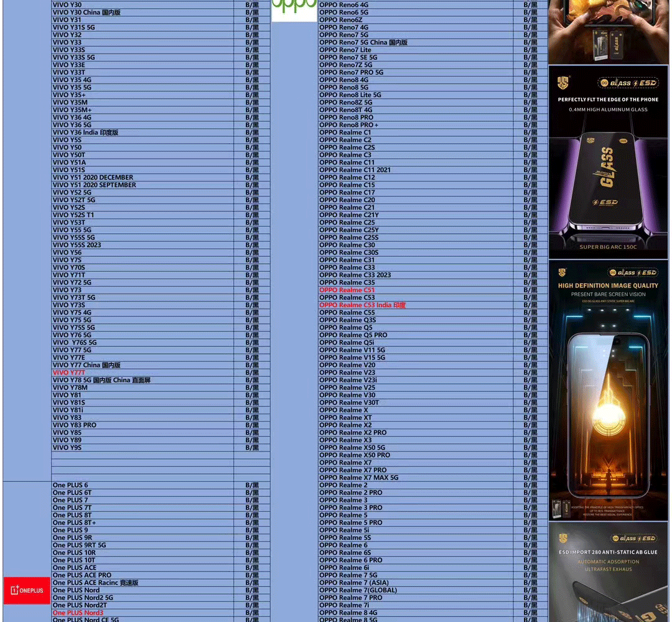Select the 'One PLUS 8T+' cell
Viewport: 672px width, 622px height.
[142, 522]
